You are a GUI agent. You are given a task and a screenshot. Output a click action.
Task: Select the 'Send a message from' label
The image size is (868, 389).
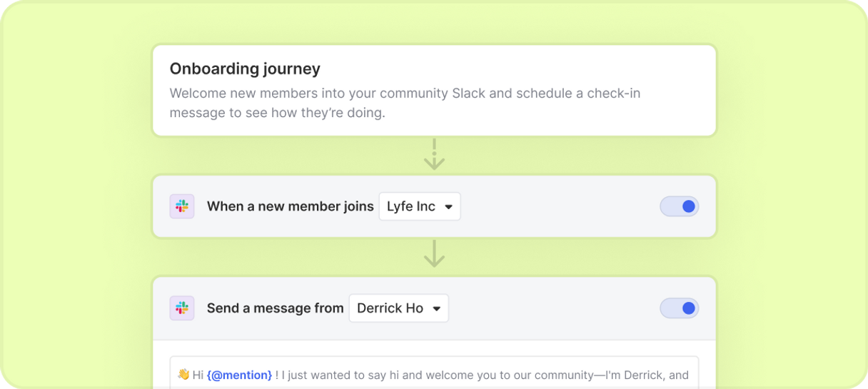click(275, 308)
